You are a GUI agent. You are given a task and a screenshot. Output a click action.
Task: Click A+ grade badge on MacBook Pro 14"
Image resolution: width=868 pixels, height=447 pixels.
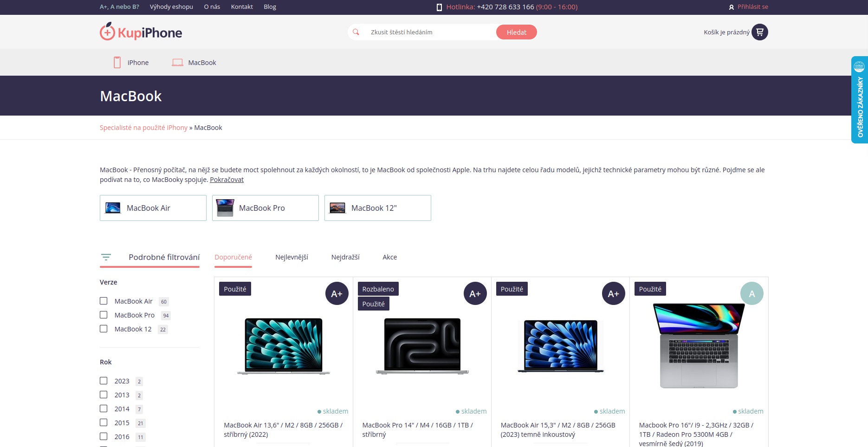coord(475,293)
